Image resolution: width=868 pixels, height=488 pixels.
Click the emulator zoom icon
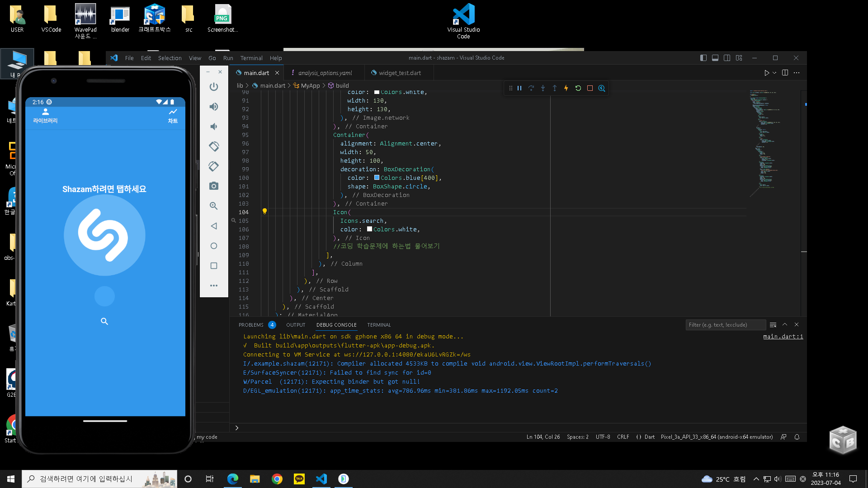point(214,206)
